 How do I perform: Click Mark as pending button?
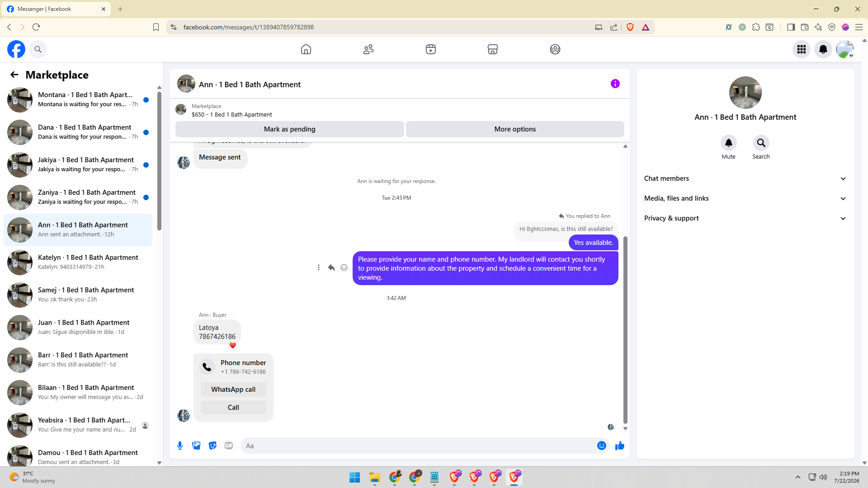click(x=290, y=129)
